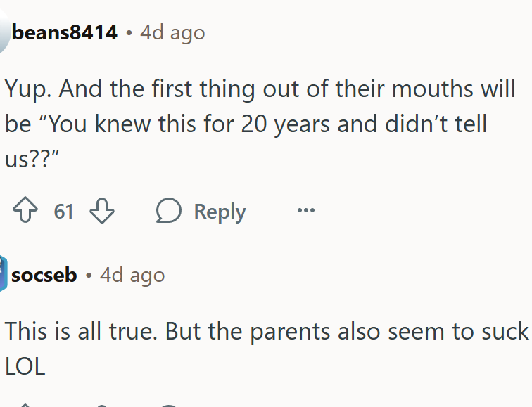Screen dimensions: 532x407
Task: Click the "LOL" text in socseb's comment
Action: pos(25,366)
